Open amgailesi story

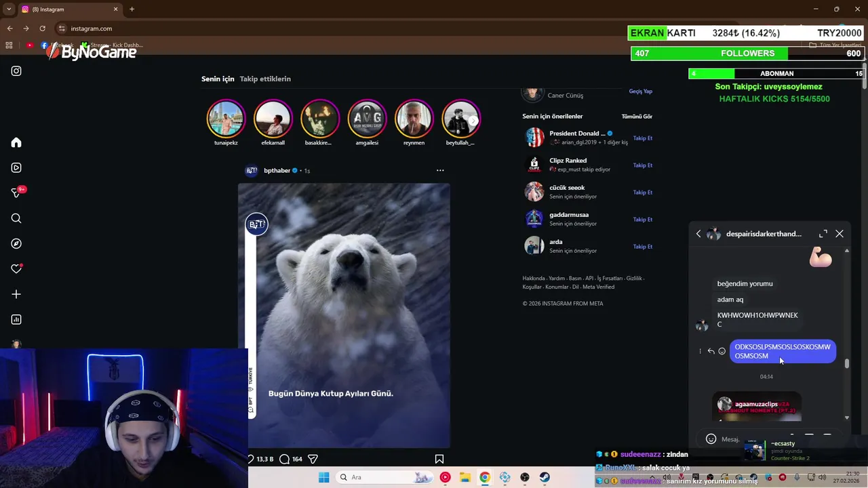point(367,119)
